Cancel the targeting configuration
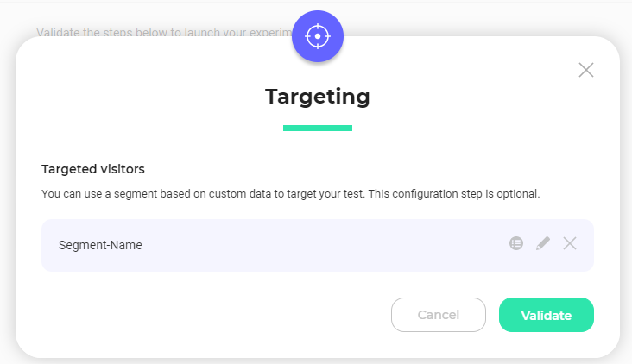Viewport: 632px width, 364px height. [x=438, y=315]
